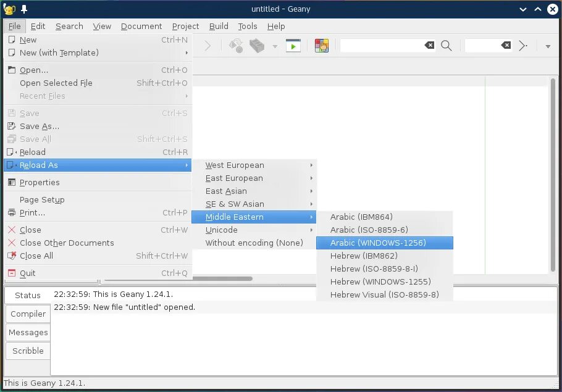Click the Run/execute toolbar icon
562x392 pixels.
click(293, 46)
